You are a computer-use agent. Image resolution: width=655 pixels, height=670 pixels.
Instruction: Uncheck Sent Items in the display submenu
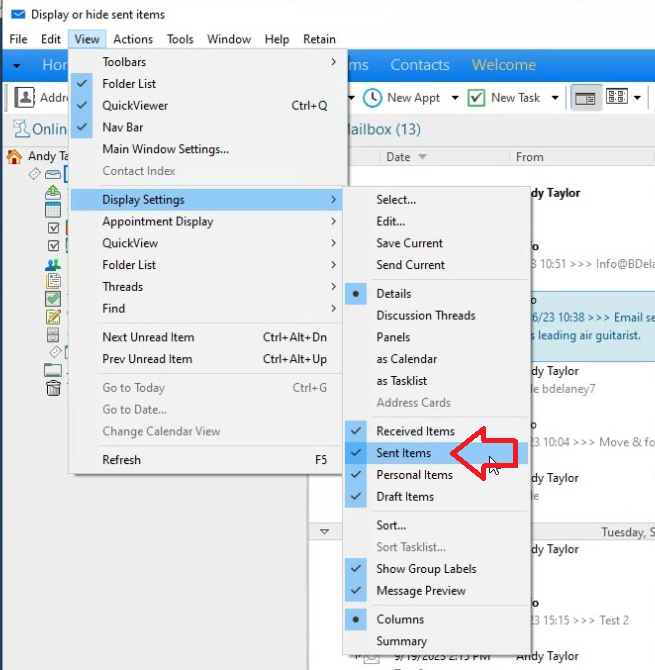click(403, 453)
